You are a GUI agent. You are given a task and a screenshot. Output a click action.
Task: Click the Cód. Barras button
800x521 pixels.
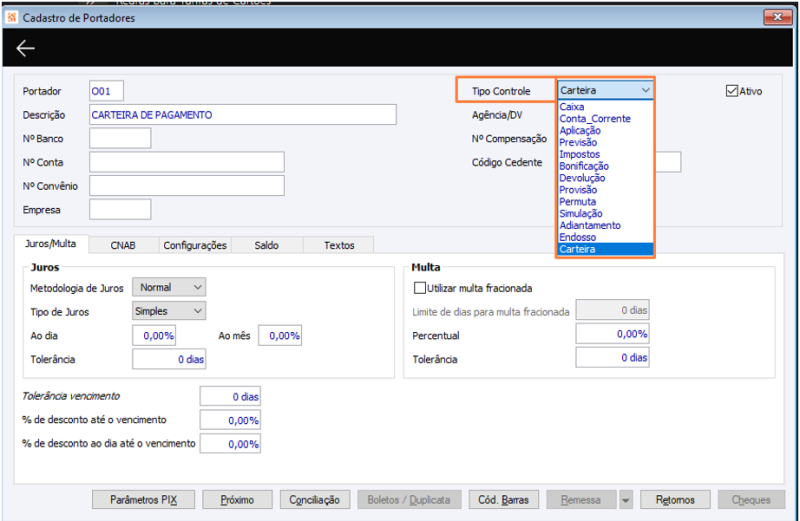tap(504, 500)
